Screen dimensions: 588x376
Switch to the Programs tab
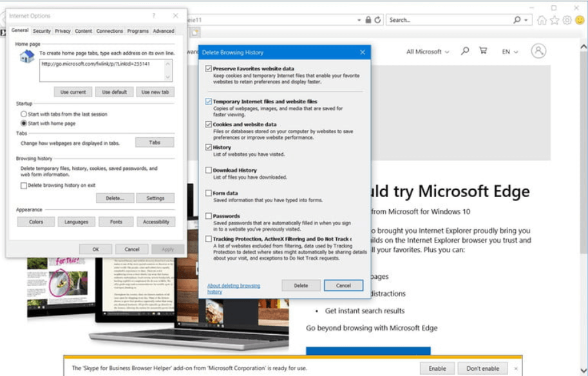click(x=138, y=31)
